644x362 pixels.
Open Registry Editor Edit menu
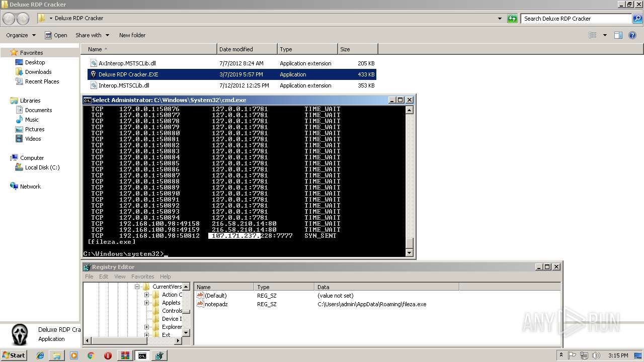point(104,277)
